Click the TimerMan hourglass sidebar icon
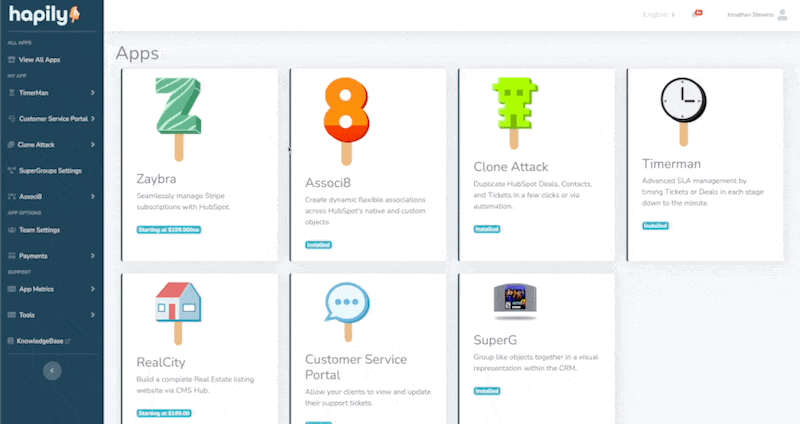800x424 pixels. 11,93
